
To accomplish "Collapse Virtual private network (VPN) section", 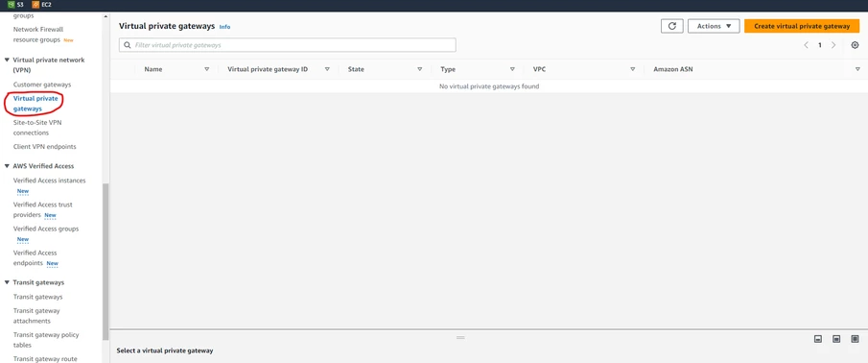I will click(7, 60).
